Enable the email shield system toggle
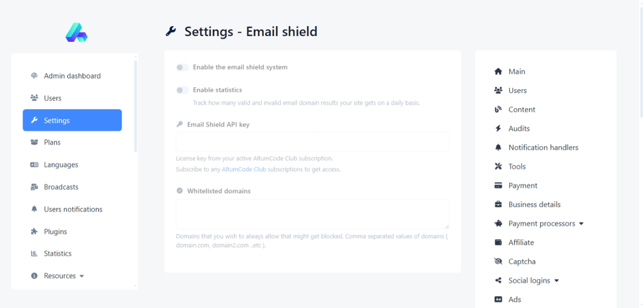Image resolution: width=644 pixels, height=308 pixels. 182,67
